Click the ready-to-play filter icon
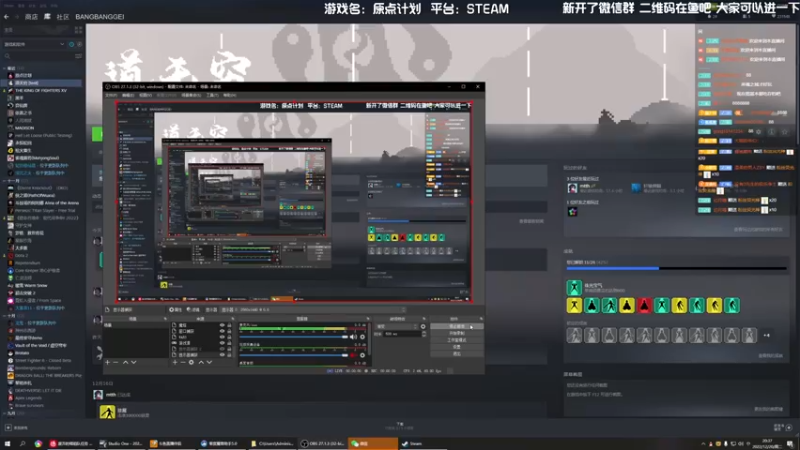800x450 pixels. [x=79, y=44]
